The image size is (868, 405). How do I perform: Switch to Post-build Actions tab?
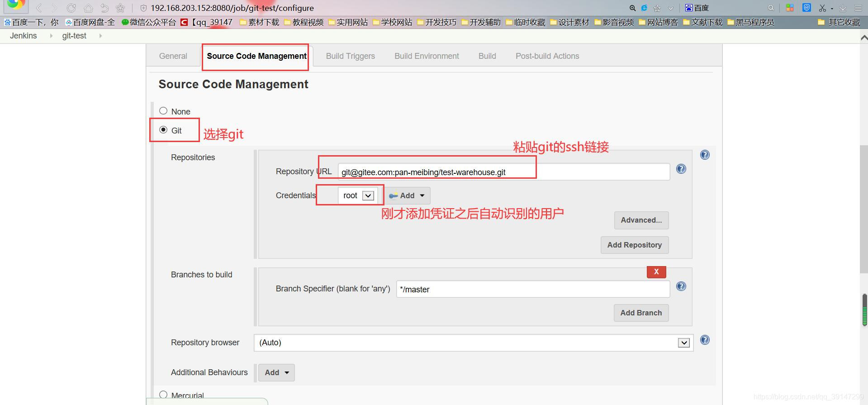tap(547, 56)
